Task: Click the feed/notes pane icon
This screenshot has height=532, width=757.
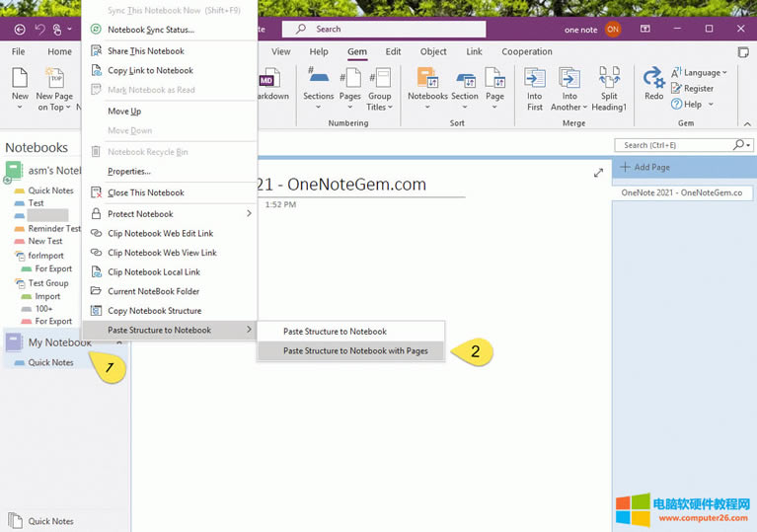Action: click(743, 52)
